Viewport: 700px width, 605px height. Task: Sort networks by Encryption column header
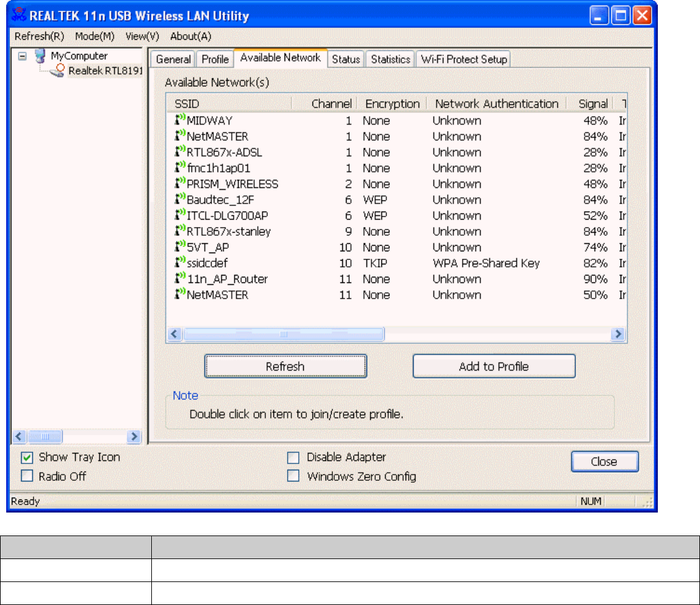391,104
